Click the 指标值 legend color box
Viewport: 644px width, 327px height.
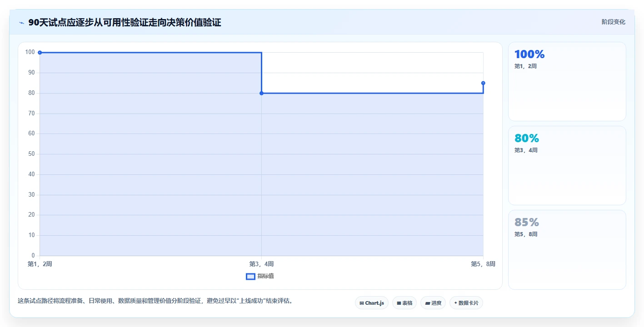click(250, 277)
